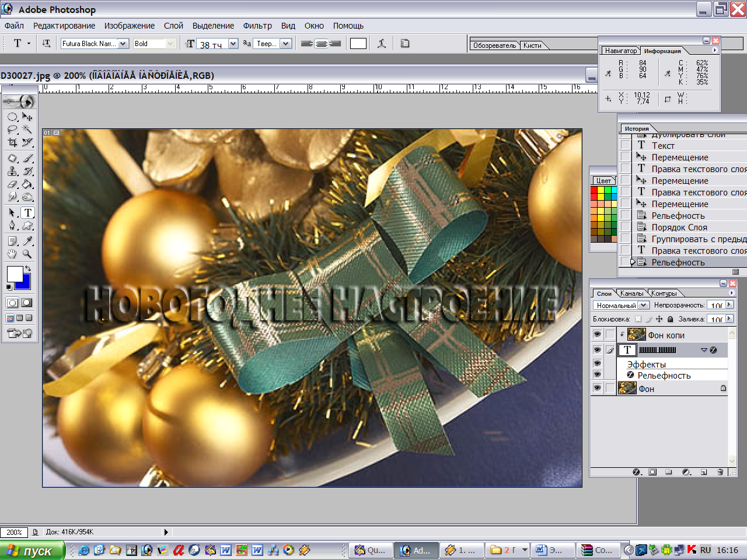
Task: Select the Clone Stamp tool
Action: click(12, 171)
